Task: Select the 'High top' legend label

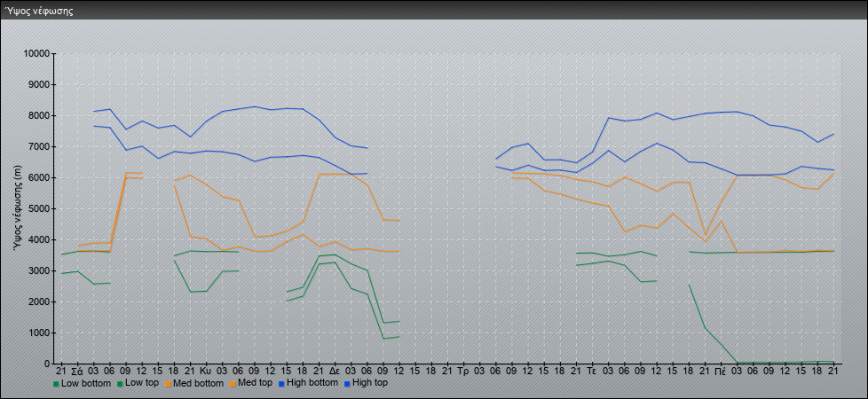Action: [x=370, y=383]
